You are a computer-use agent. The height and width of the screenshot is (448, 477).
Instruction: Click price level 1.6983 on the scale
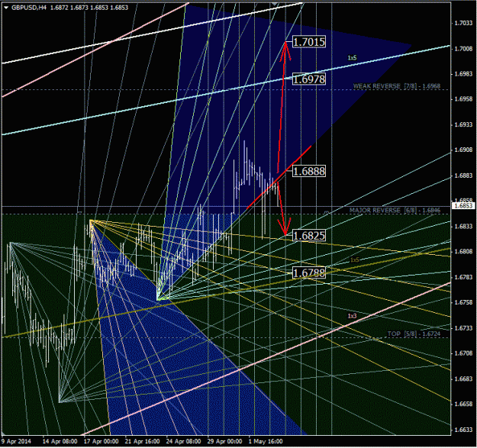(463, 74)
